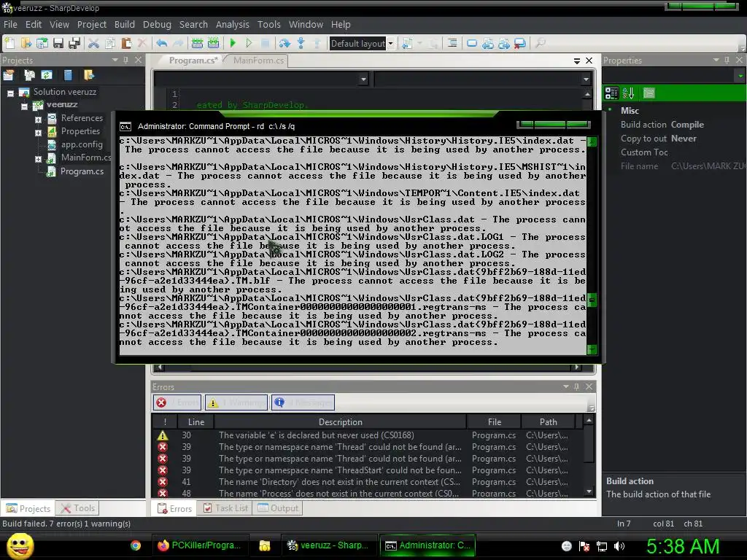Switch to the Program.cs* tab
This screenshot has height=560, width=747.
193,61
